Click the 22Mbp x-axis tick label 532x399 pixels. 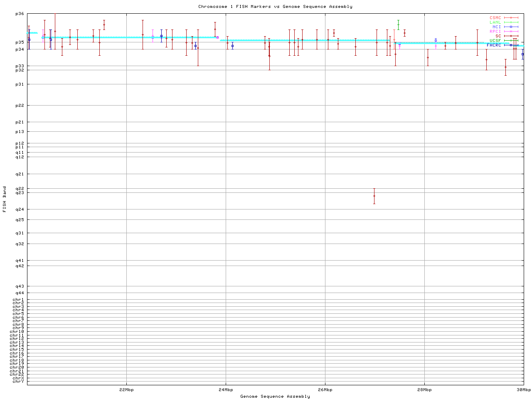click(x=126, y=390)
